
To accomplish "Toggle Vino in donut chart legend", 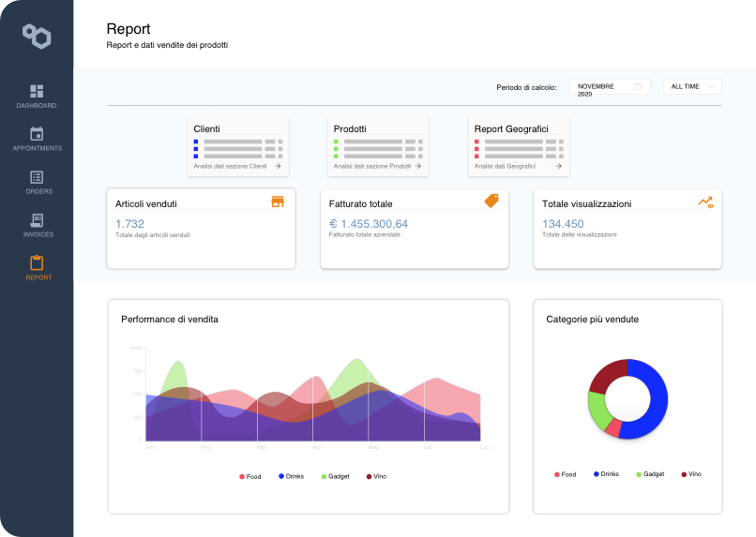I will tap(691, 474).
